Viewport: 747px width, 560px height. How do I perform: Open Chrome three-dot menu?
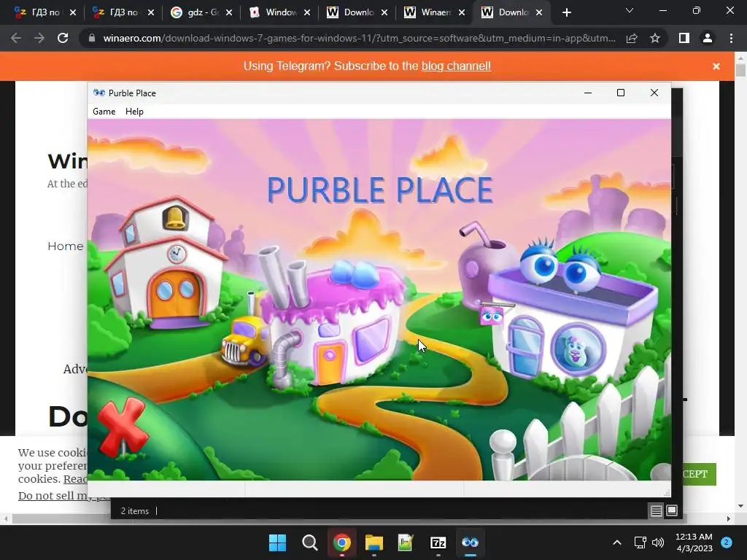[731, 38]
